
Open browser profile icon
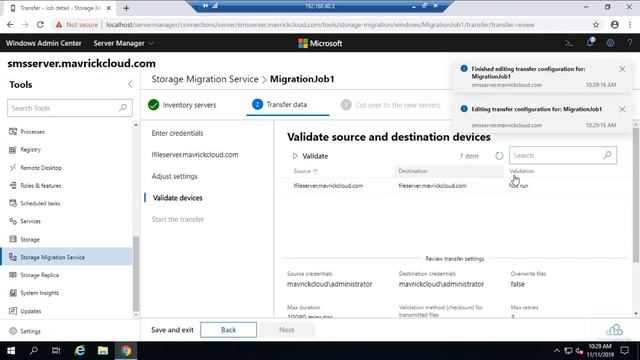coord(615,24)
